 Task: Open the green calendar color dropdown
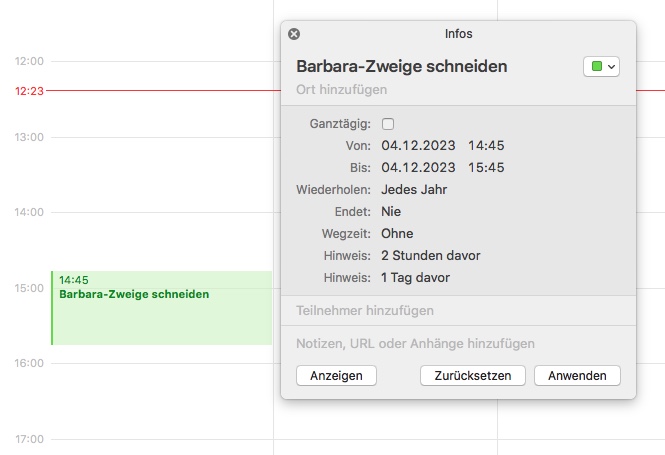click(x=601, y=66)
